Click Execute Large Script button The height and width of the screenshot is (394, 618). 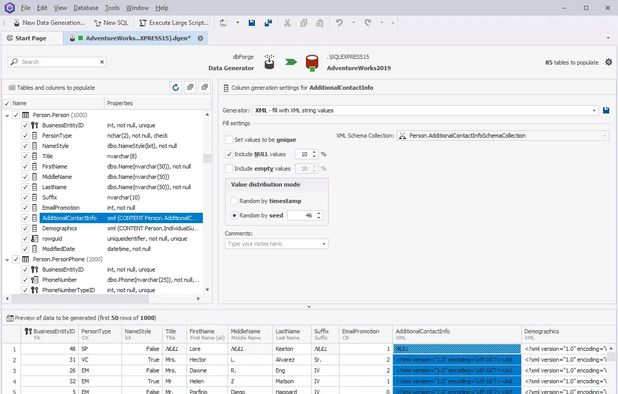tap(174, 23)
